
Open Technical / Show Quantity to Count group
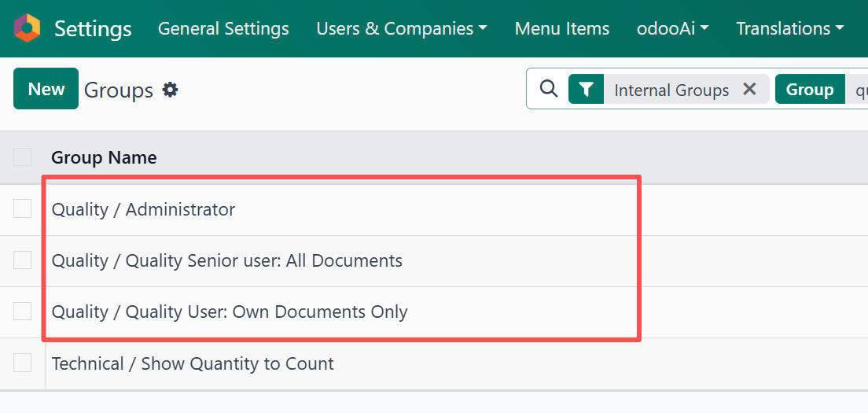pos(193,363)
